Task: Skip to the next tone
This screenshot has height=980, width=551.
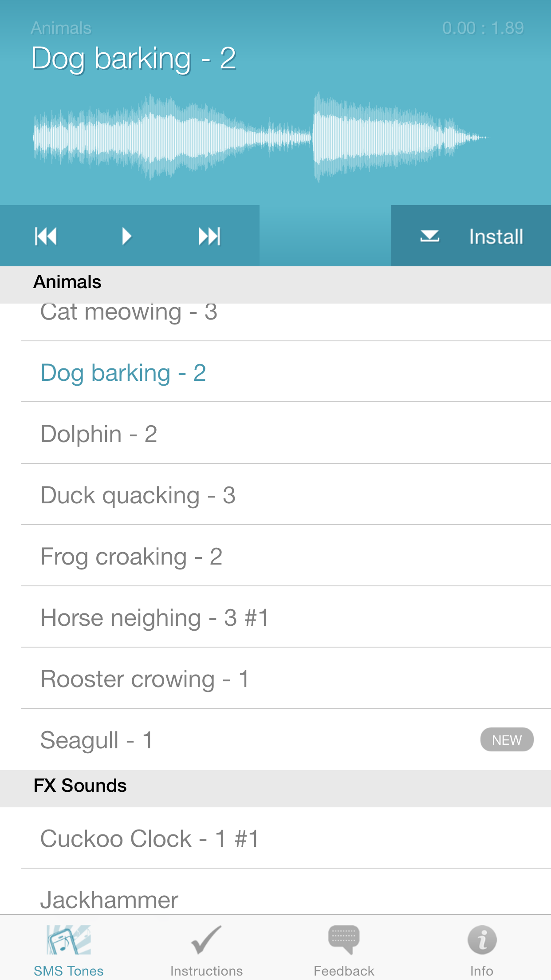Action: 209,236
